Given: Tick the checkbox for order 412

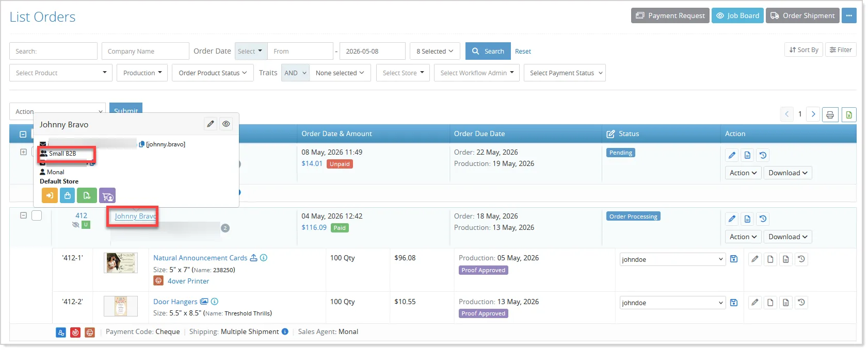Looking at the screenshot, I should [x=37, y=215].
